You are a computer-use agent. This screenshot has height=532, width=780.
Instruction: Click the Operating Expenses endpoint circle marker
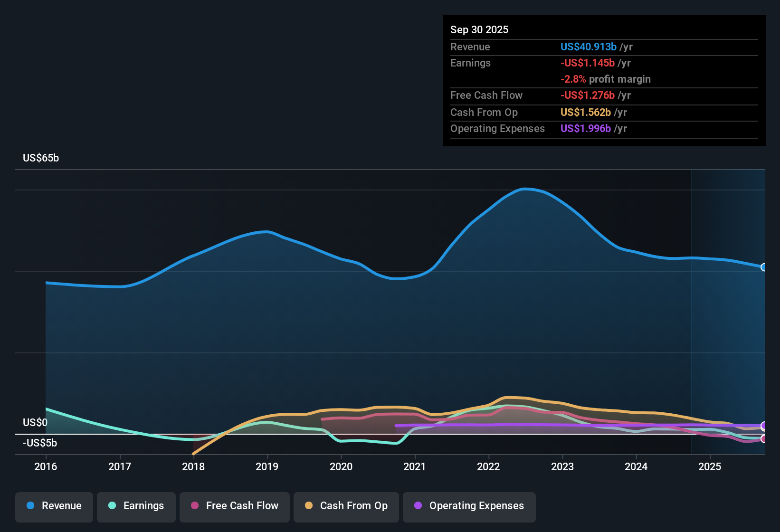coord(763,426)
